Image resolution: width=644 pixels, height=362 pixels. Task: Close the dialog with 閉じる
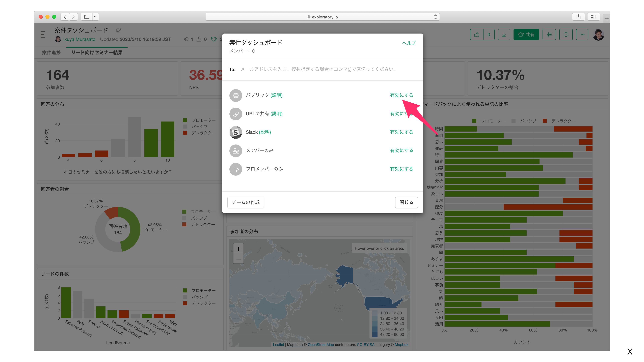pyautogui.click(x=406, y=202)
